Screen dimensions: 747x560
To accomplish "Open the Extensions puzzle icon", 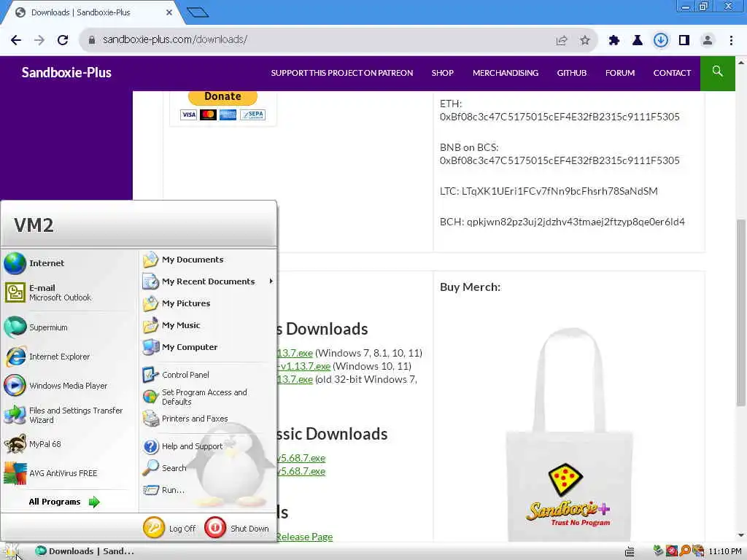I will (614, 41).
